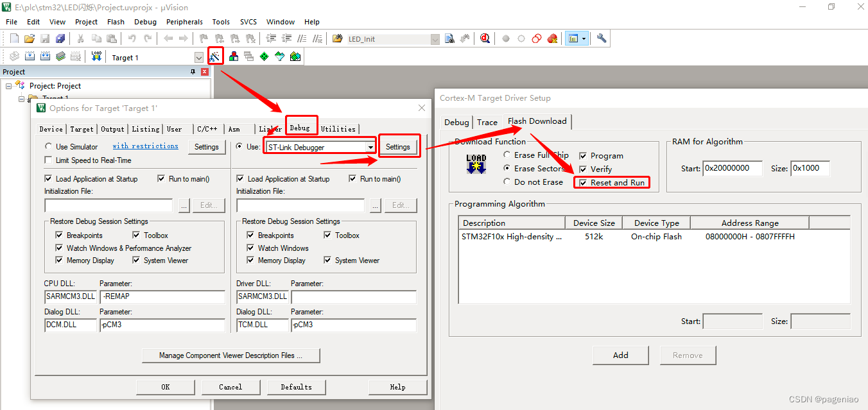Click the Save All icon
Image resolution: width=868 pixels, height=410 pixels.
(60, 38)
